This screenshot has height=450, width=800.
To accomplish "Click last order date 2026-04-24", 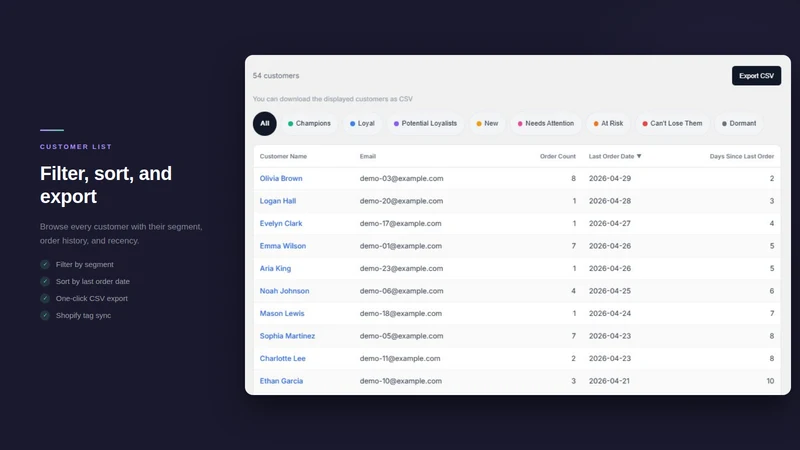I will (610, 313).
